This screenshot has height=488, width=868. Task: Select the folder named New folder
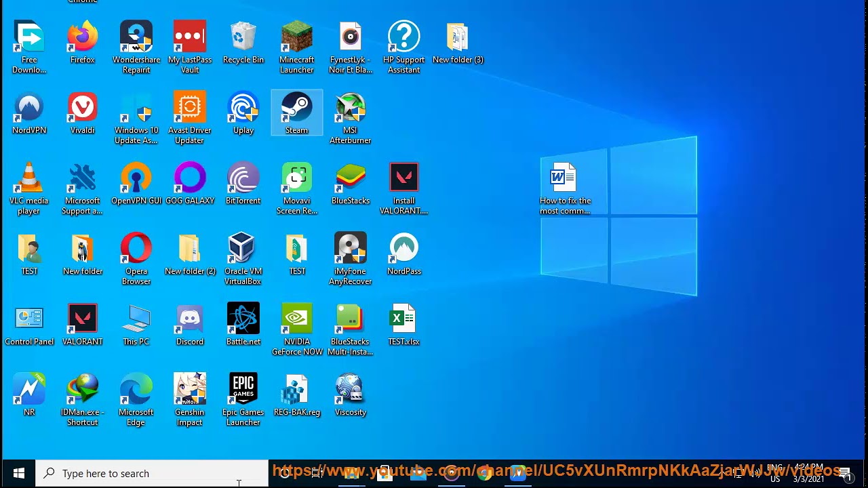coord(83,248)
